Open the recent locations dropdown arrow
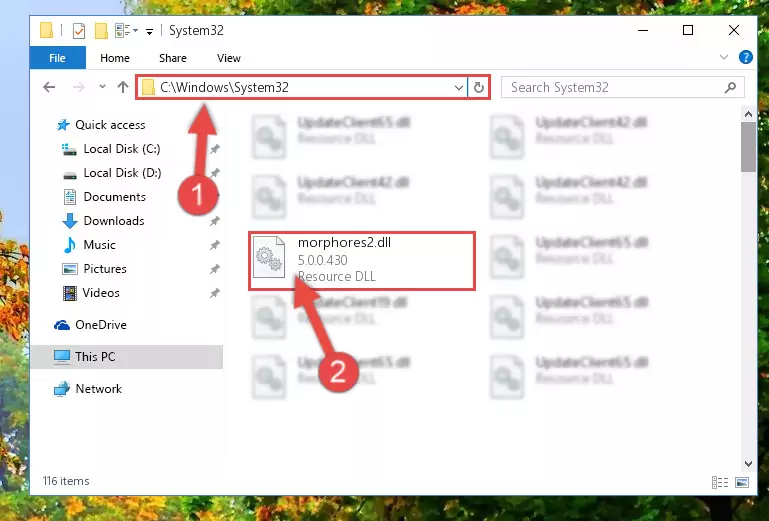 click(x=102, y=87)
